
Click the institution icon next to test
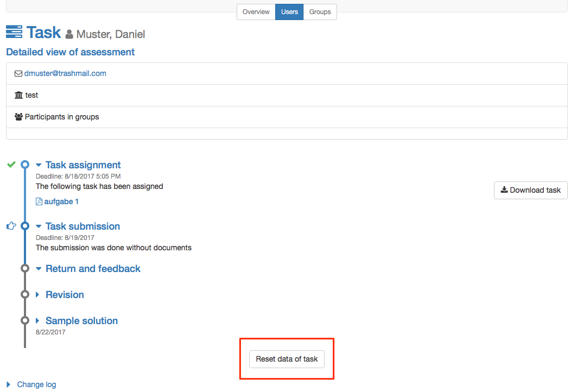(x=19, y=95)
